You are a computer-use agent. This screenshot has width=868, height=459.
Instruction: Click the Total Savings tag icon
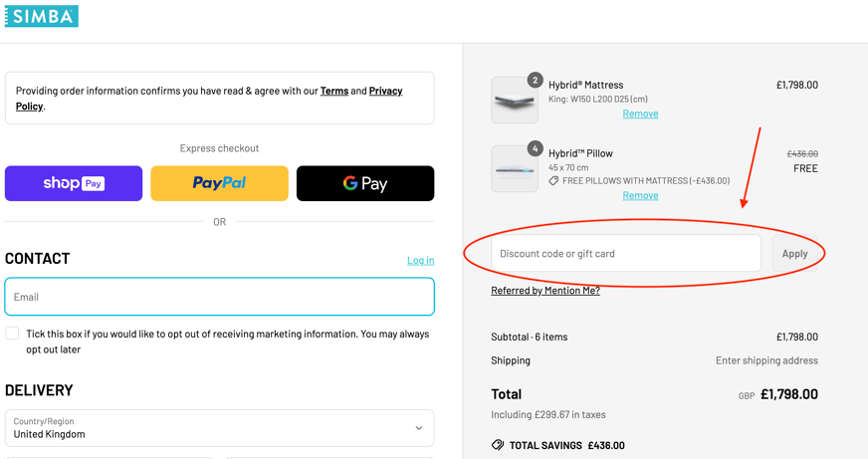(498, 445)
